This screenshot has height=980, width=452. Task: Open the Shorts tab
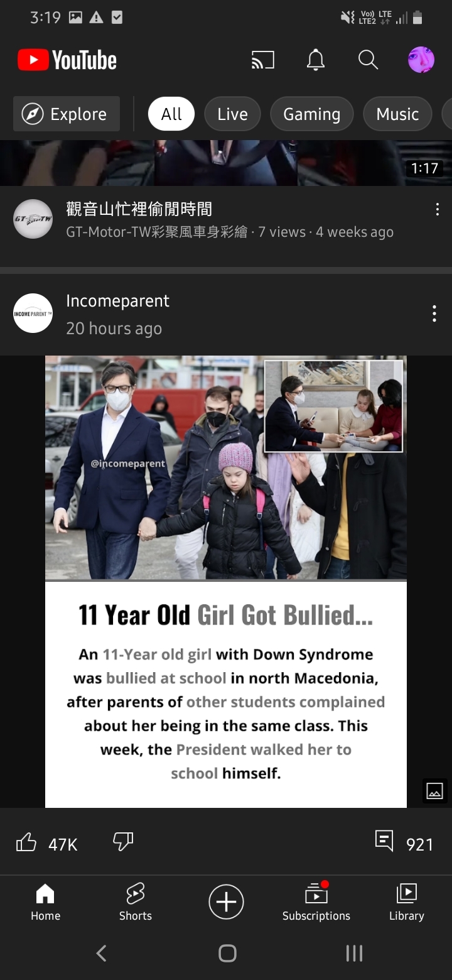tap(136, 902)
